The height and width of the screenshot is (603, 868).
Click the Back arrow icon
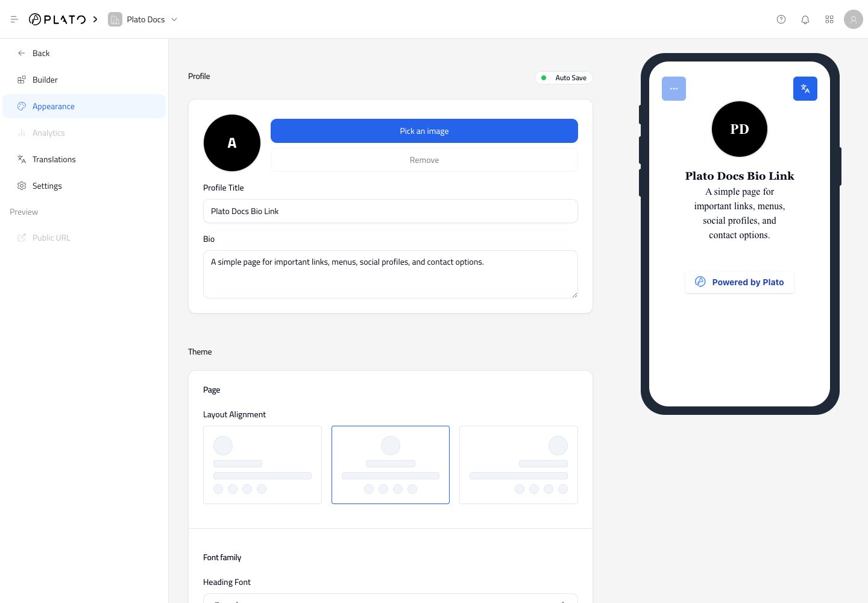[x=22, y=53]
